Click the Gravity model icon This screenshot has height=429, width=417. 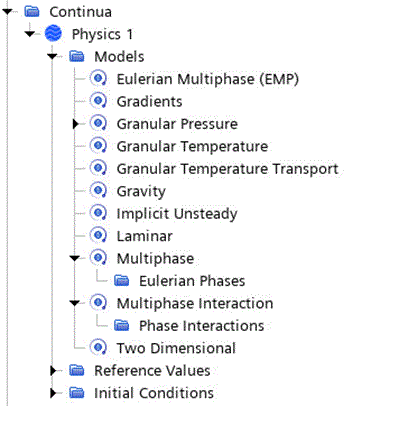tap(98, 191)
